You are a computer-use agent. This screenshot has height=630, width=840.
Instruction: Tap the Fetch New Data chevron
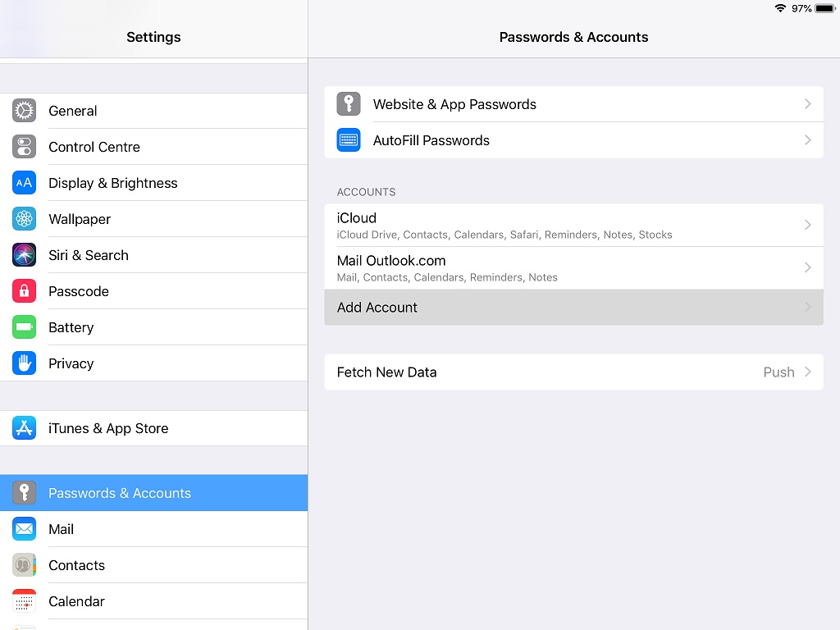click(x=808, y=372)
